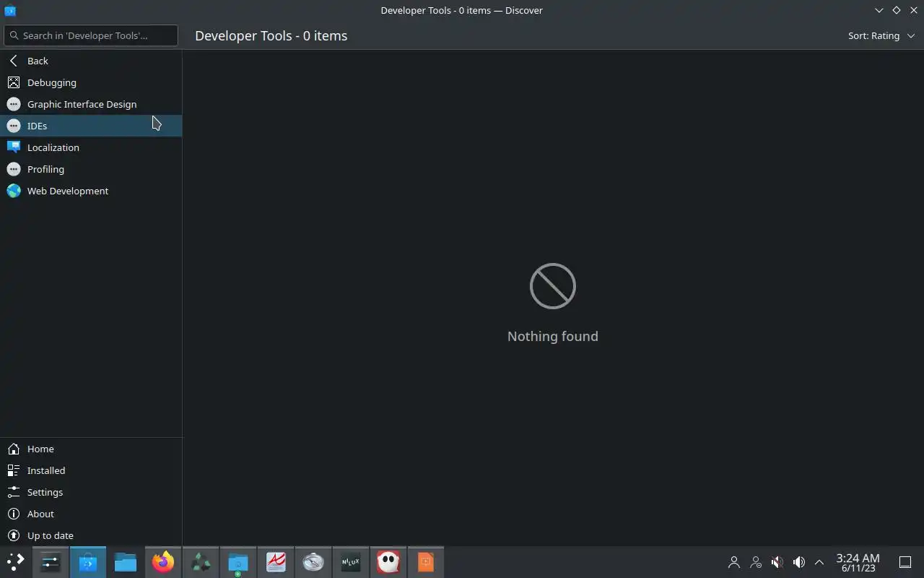Click the "Back" label in sidebar
Image resolution: width=924 pixels, height=578 pixels.
[38, 61]
